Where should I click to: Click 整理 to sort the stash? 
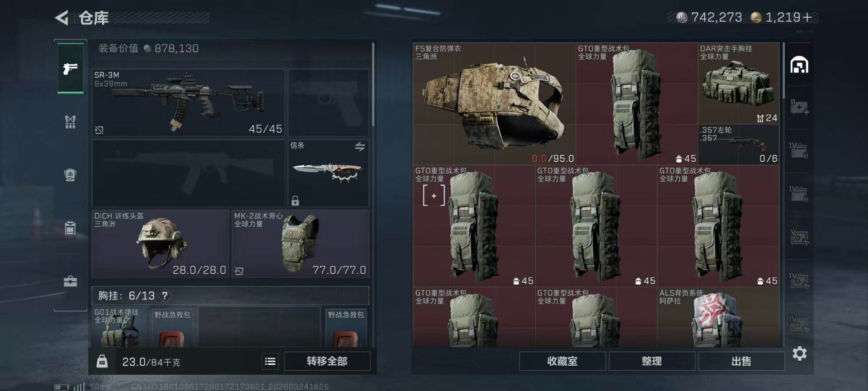[651, 361]
